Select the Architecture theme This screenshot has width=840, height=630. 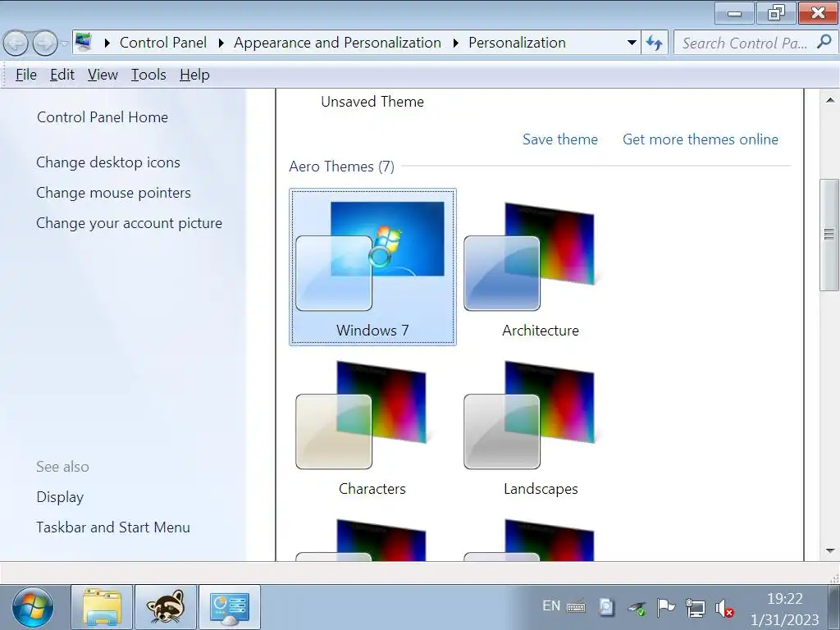pos(541,267)
